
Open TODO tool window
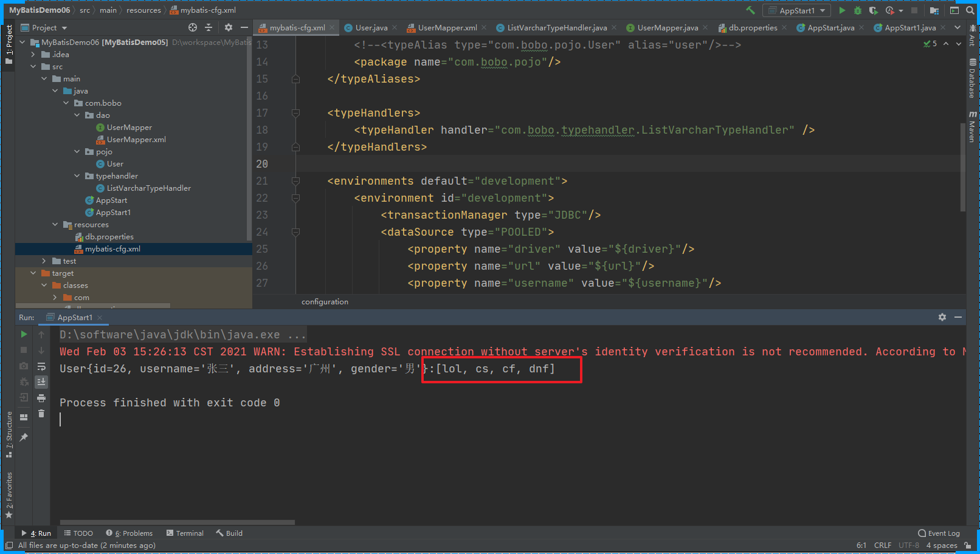(79, 533)
